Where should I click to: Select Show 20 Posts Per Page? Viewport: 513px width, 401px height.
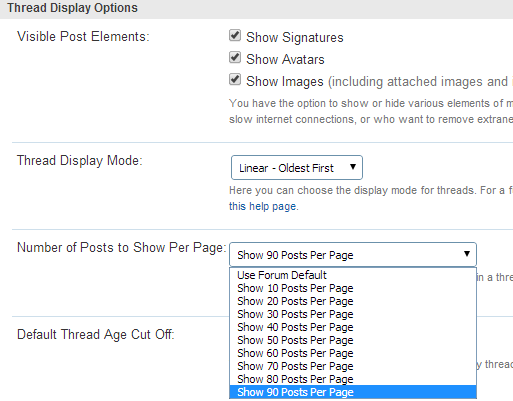(353, 301)
